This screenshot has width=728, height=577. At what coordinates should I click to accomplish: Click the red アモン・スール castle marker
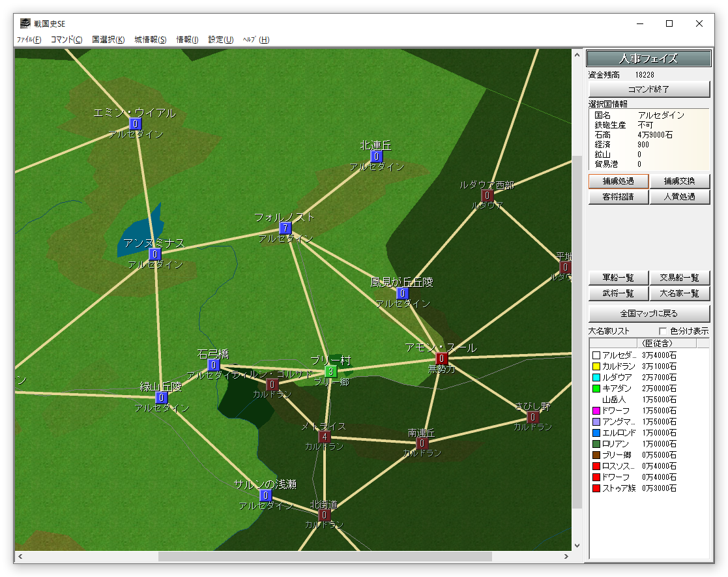click(x=441, y=359)
